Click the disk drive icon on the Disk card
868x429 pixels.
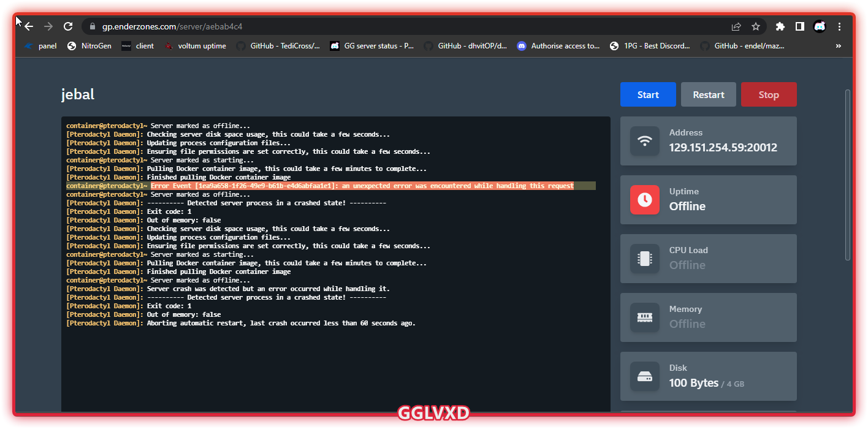(x=644, y=376)
